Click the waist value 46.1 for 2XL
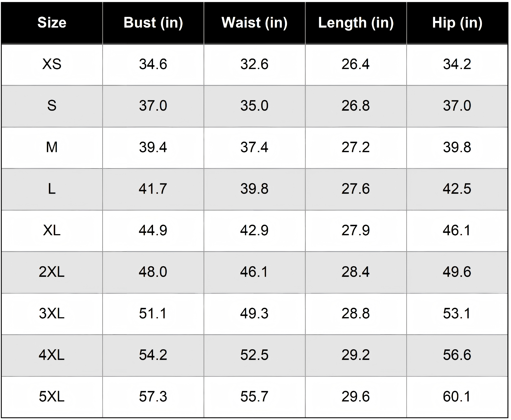 pyautogui.click(x=254, y=272)
